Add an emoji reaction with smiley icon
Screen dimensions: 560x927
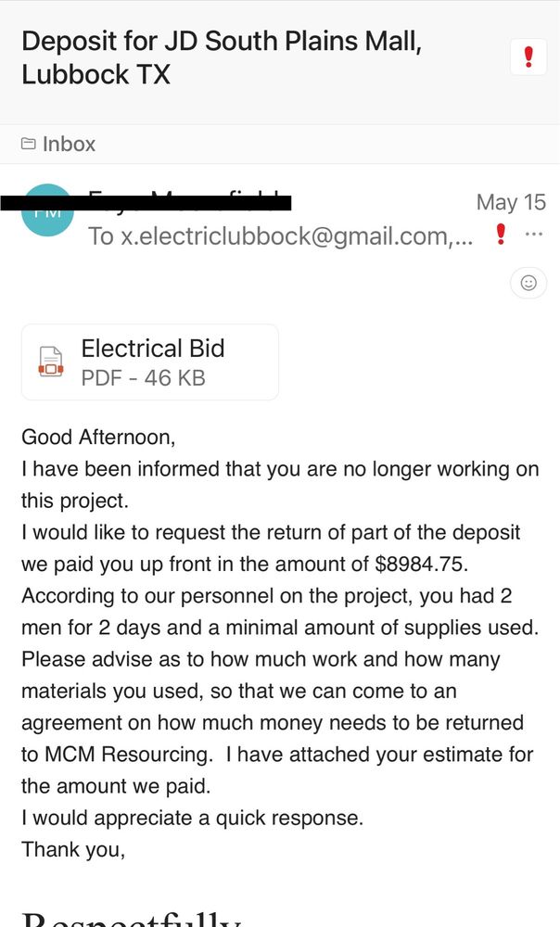(528, 283)
